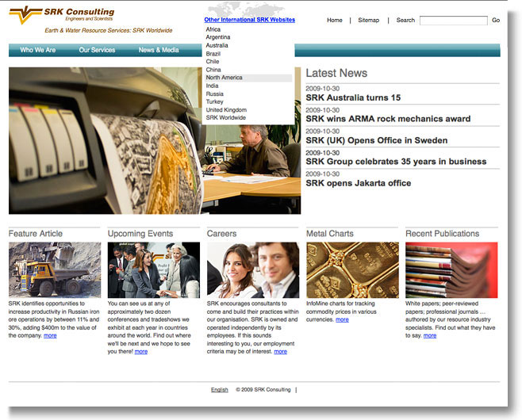Click the Careers heading
The image size is (522, 420).
point(221,234)
